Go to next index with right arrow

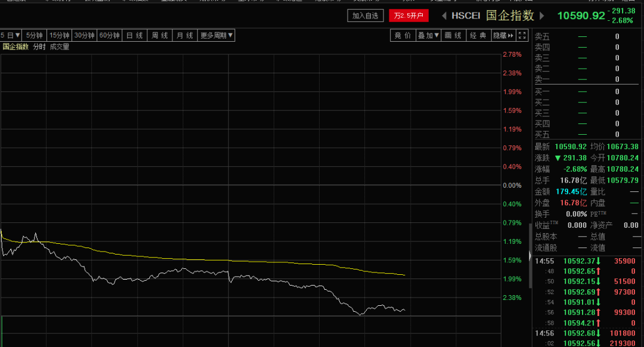point(542,16)
